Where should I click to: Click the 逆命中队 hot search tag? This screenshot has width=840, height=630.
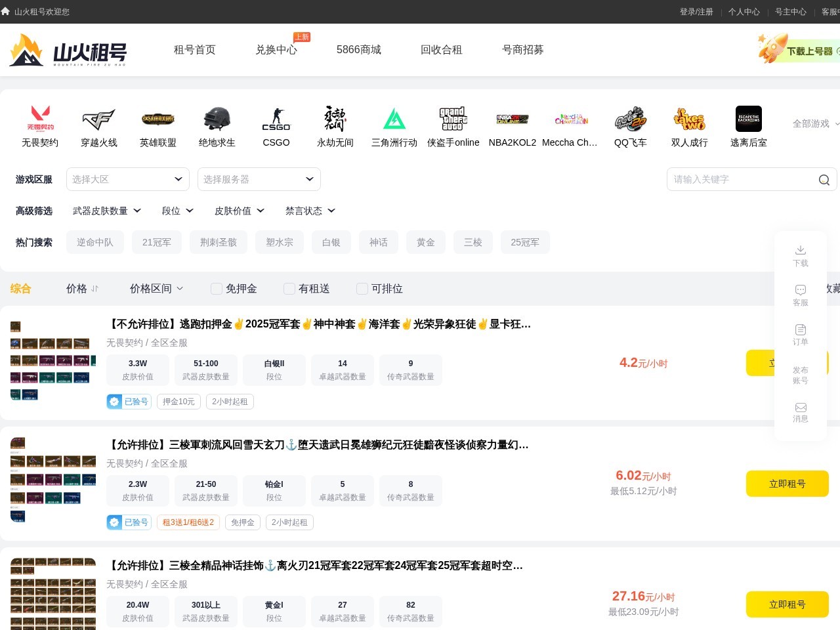95,242
